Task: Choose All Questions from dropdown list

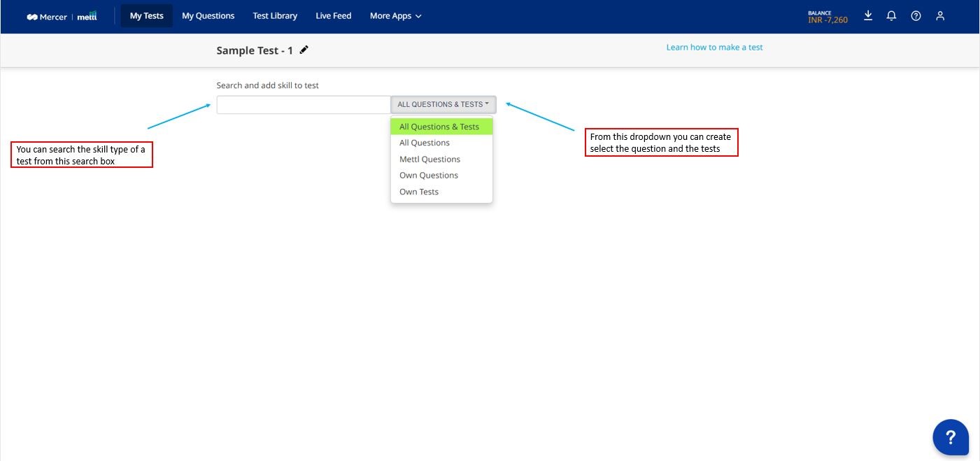Action: [x=441, y=143]
